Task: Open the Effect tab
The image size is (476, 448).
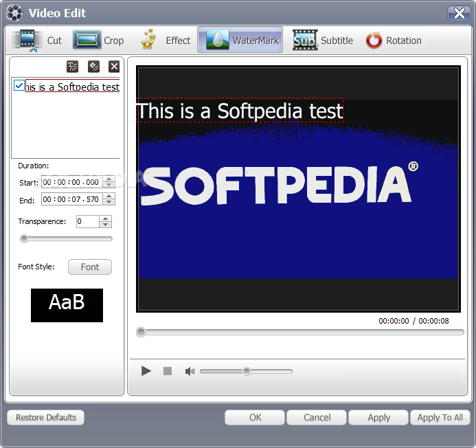Action: tap(166, 40)
